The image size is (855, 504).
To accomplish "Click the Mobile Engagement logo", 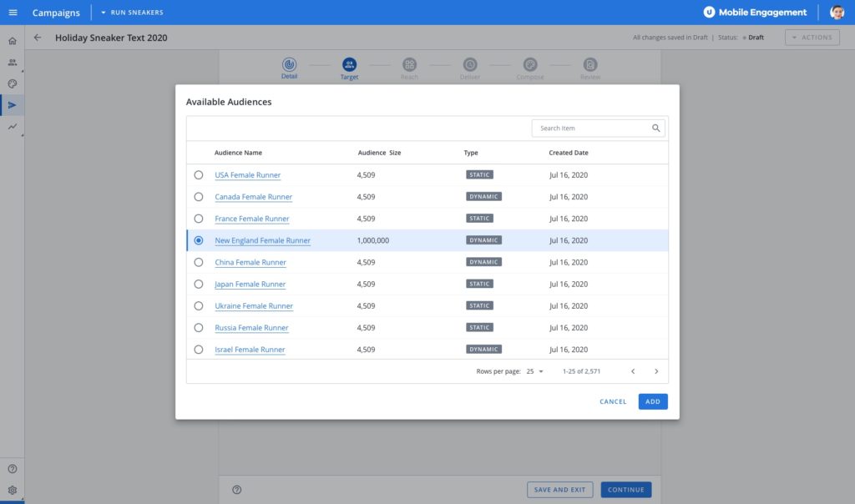I will tap(755, 12).
